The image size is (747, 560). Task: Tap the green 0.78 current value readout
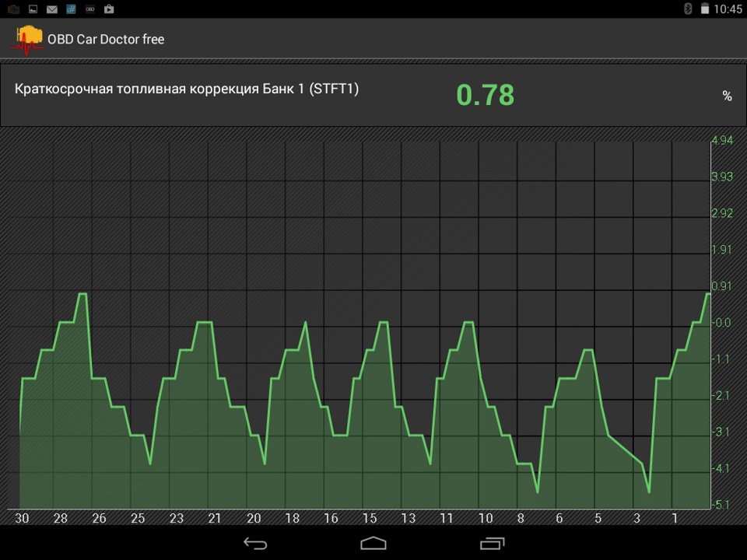point(485,95)
